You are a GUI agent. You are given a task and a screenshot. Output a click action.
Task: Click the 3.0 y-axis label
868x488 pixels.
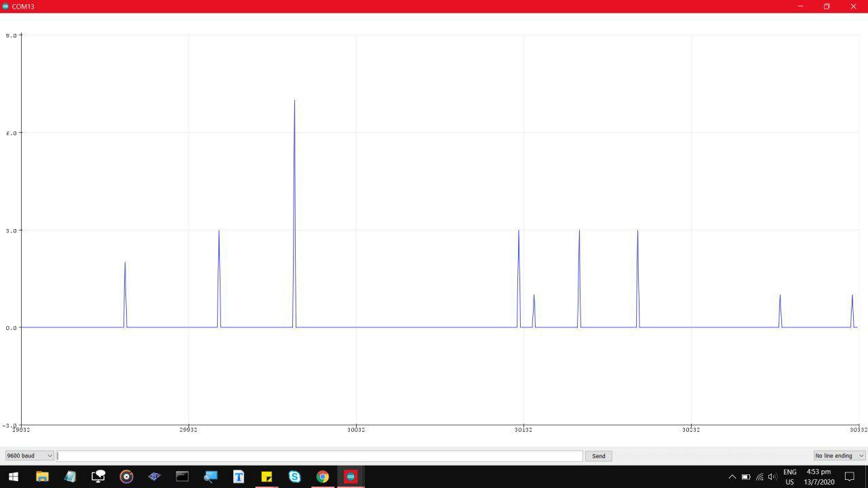(11, 230)
